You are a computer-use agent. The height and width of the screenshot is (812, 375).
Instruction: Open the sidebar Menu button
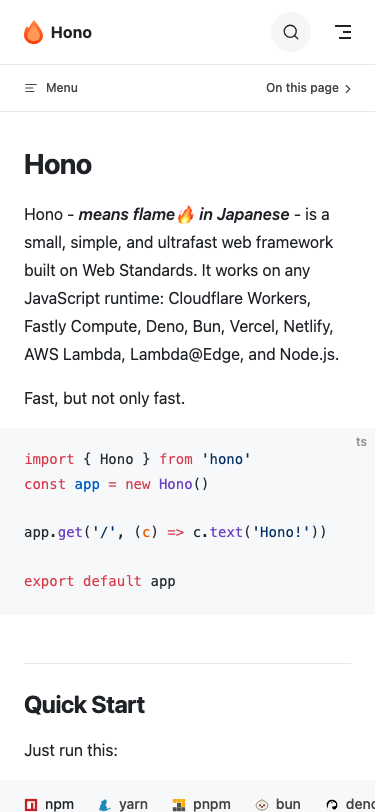[51, 88]
